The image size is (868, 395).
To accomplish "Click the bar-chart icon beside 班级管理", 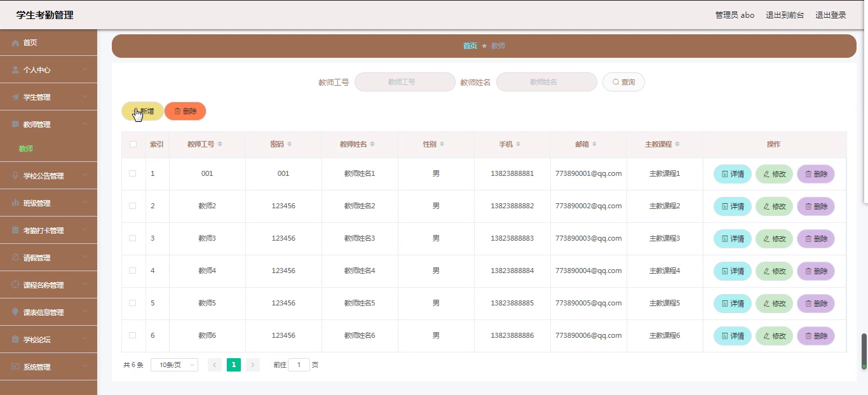I will [x=15, y=203].
